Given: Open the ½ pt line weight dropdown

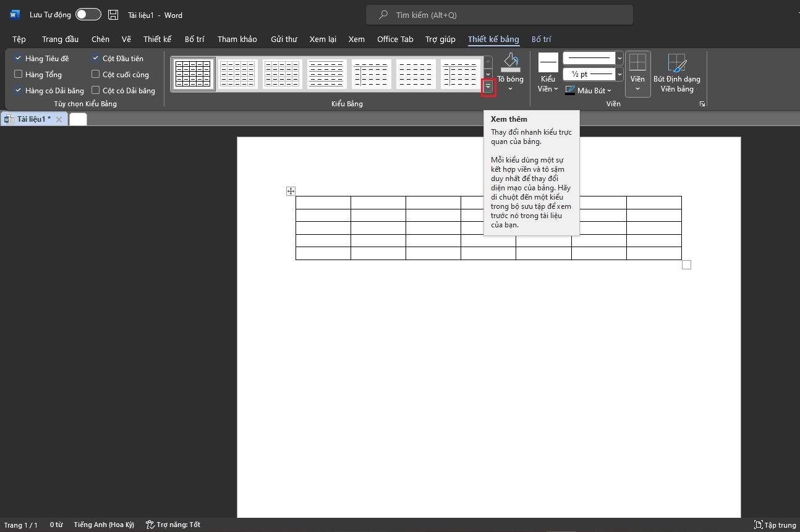Looking at the screenshot, I should click(619, 74).
